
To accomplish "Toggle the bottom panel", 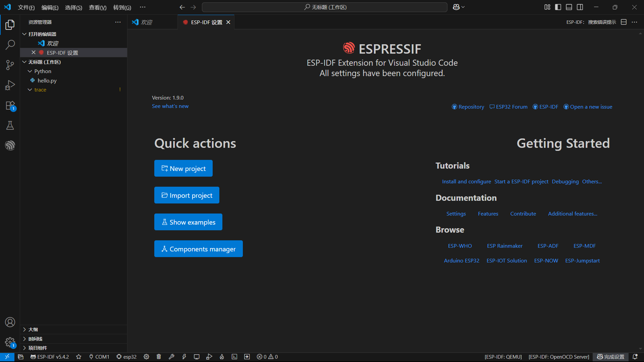I will point(569,7).
